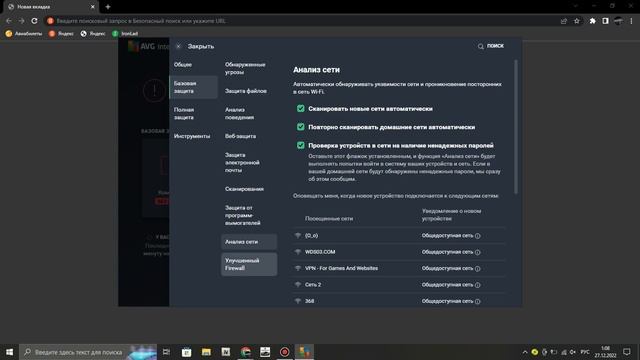Open the ПОИСК search in AVG settings

(491, 46)
